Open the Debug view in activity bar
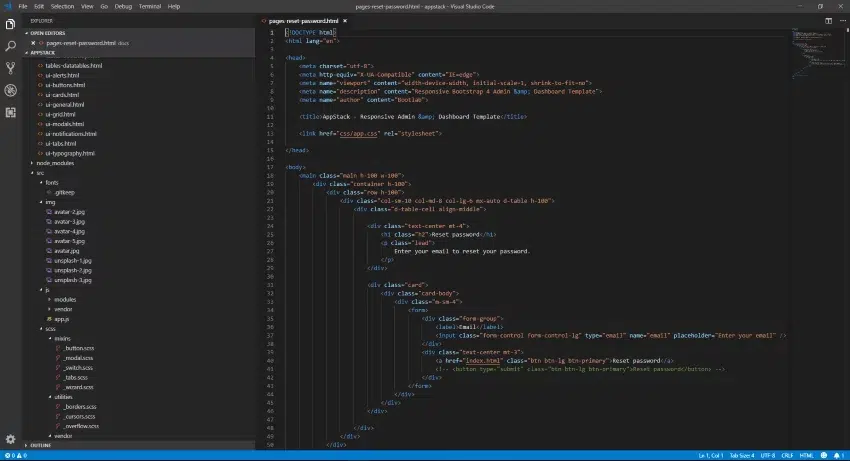The image size is (850, 461). 10,91
